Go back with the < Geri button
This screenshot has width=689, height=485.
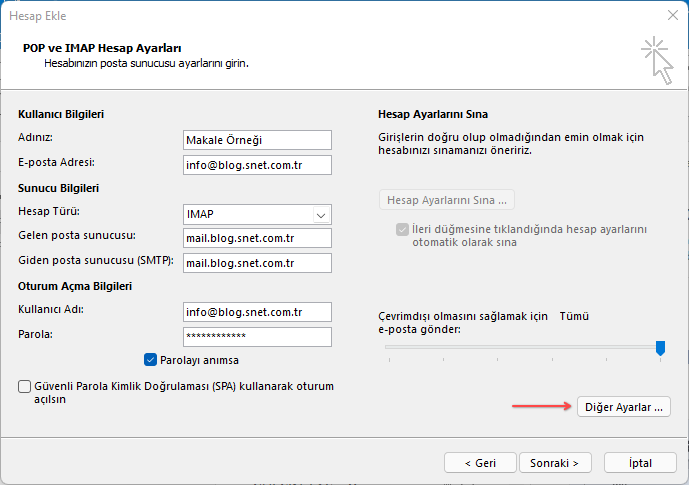click(480, 463)
